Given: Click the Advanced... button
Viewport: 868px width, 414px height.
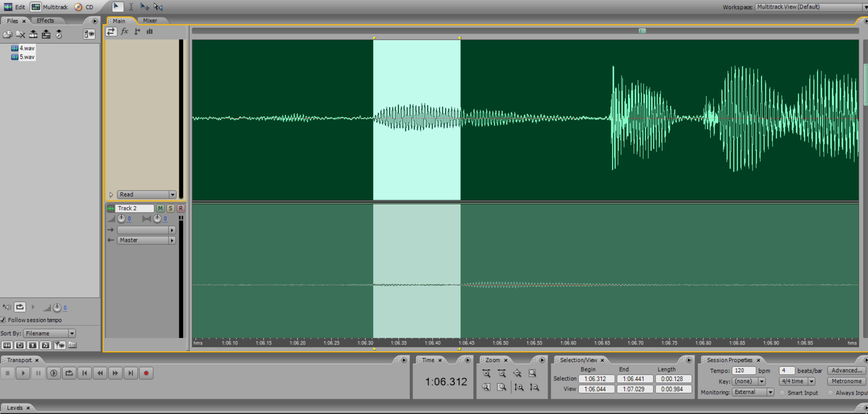Looking at the screenshot, I should click(x=846, y=370).
